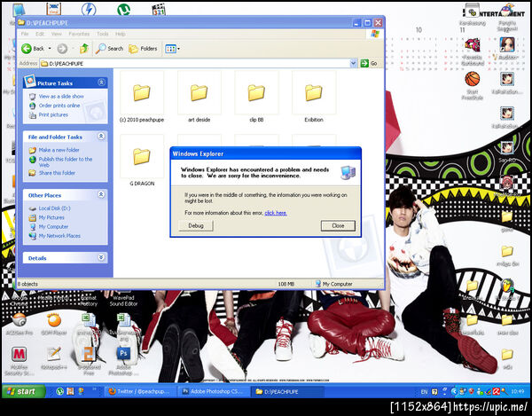
Task: Open the McAfee Security desktop icon
Action: (19, 361)
